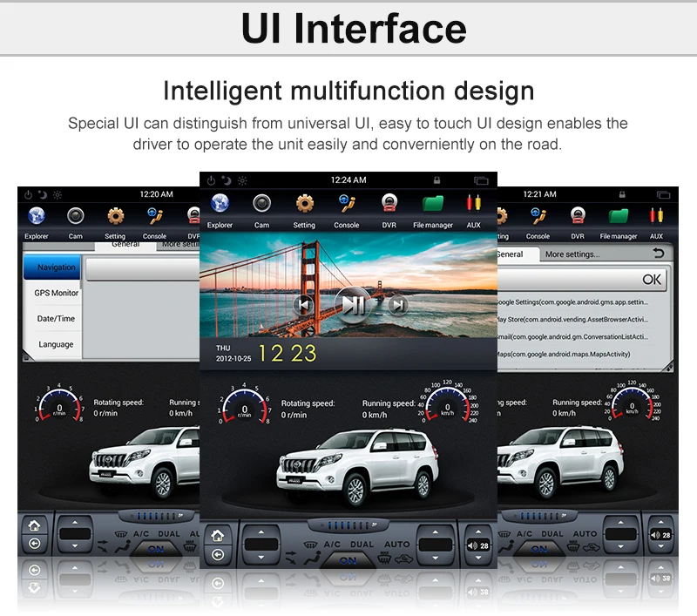Toggle AUTO climate on 12:24 AM screen

pos(397,545)
